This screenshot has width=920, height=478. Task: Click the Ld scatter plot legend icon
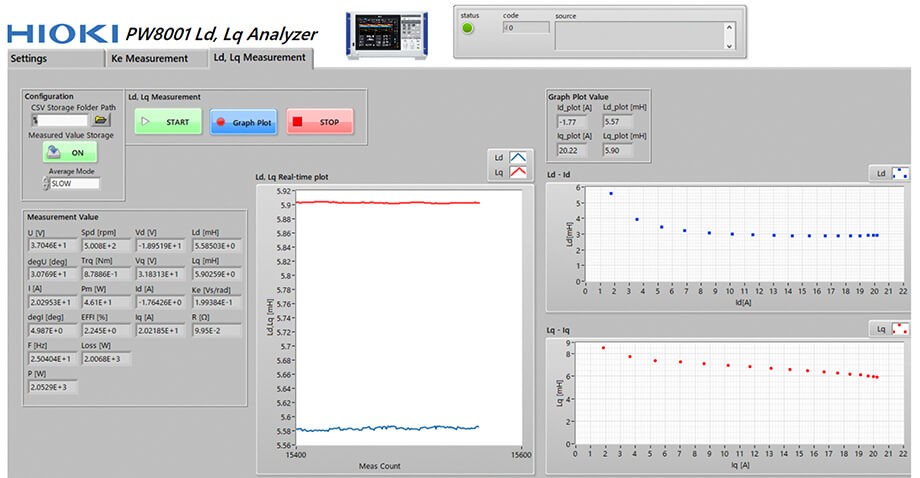(900, 173)
